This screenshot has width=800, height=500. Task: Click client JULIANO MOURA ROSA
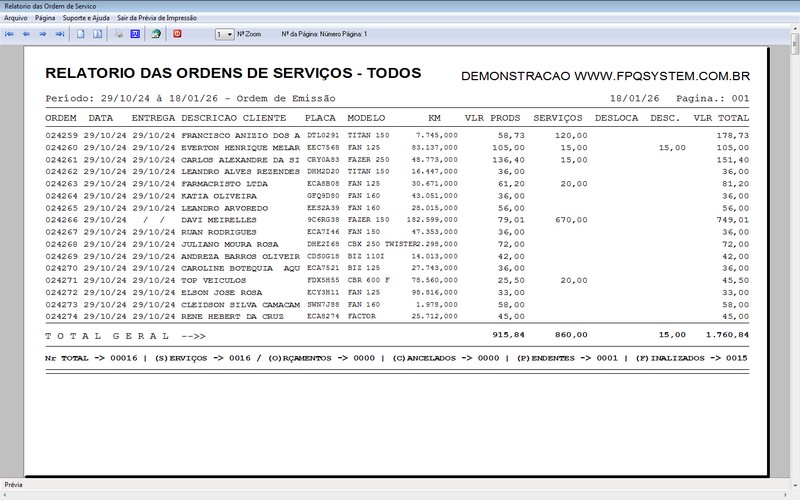pyautogui.click(x=230, y=245)
